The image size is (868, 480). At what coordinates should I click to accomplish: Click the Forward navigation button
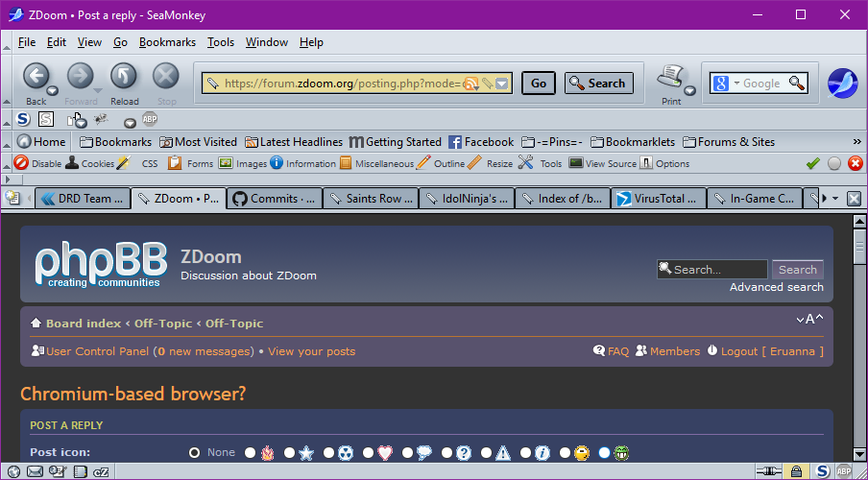pos(81,76)
